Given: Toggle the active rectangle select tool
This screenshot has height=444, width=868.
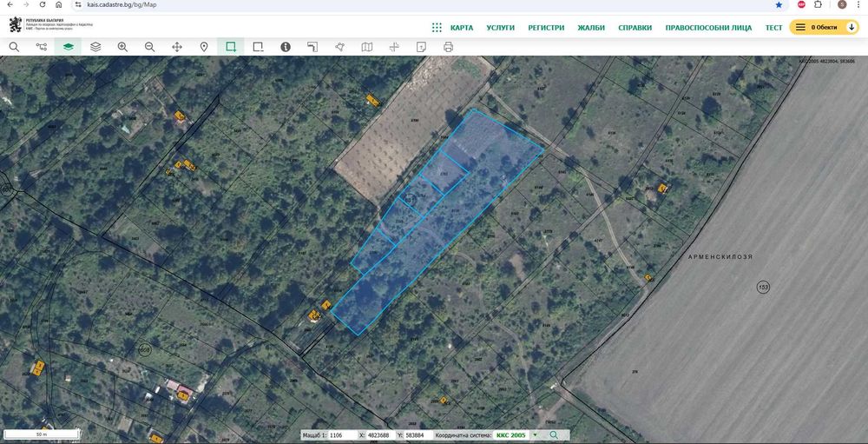Looking at the screenshot, I should point(231,47).
